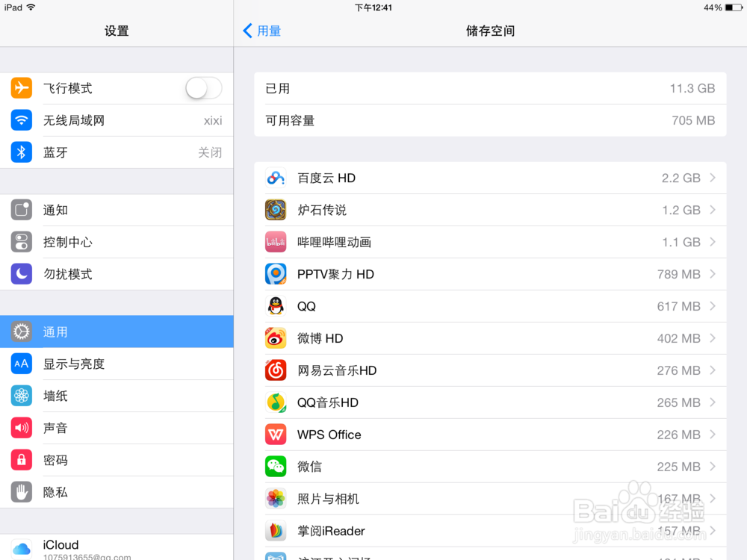The height and width of the screenshot is (560, 747).
Task: Tap the xixi Wi-Fi network name
Action: point(212,120)
